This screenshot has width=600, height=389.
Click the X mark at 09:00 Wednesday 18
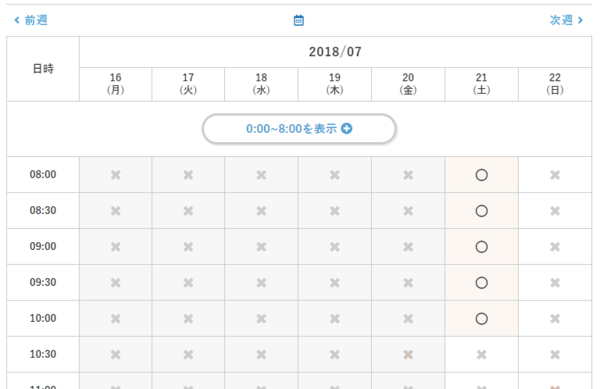pyautogui.click(x=261, y=247)
